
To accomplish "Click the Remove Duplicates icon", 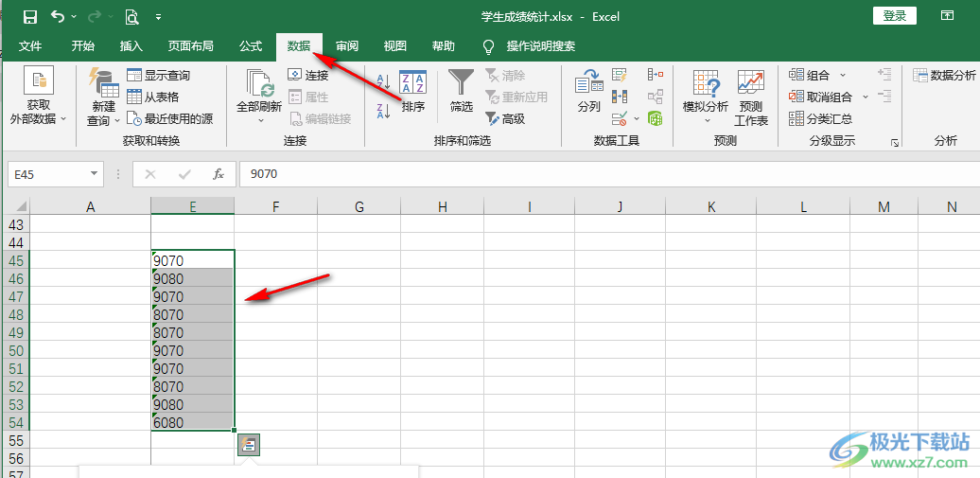I will (620, 97).
